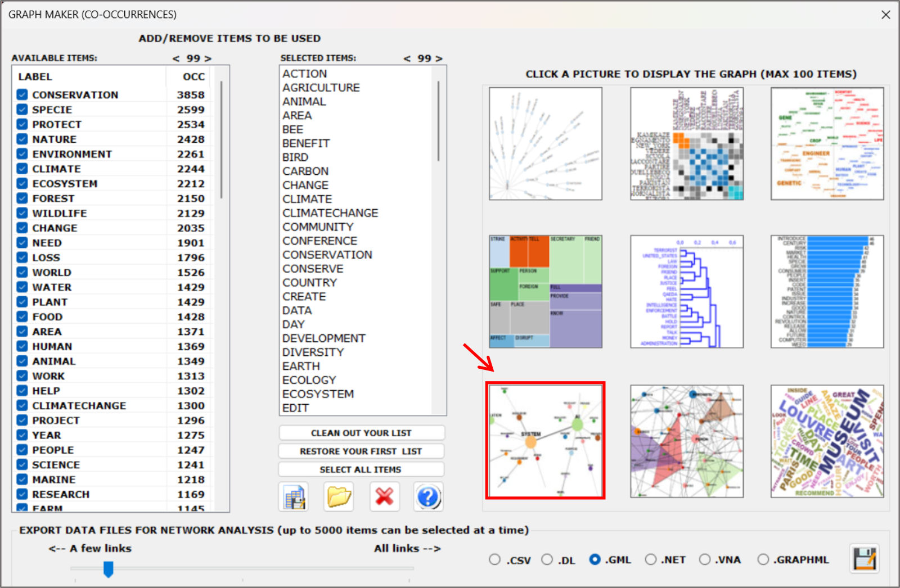Click the save list spreadsheet icon
Viewport: 900px width, 588px height.
[294, 497]
